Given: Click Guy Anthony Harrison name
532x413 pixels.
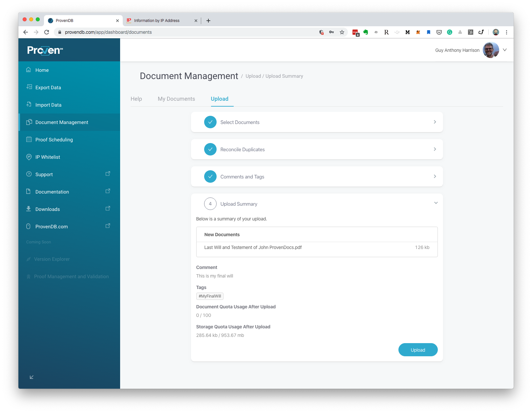Looking at the screenshot, I should [x=457, y=50].
